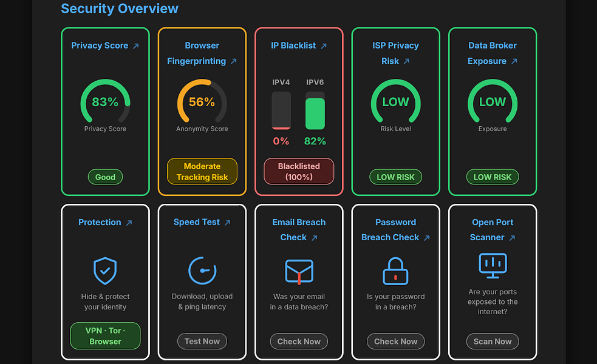Click the LOW RISK badge under Data Broker Exposure
Screen dimensions: 597x364
click(493, 177)
